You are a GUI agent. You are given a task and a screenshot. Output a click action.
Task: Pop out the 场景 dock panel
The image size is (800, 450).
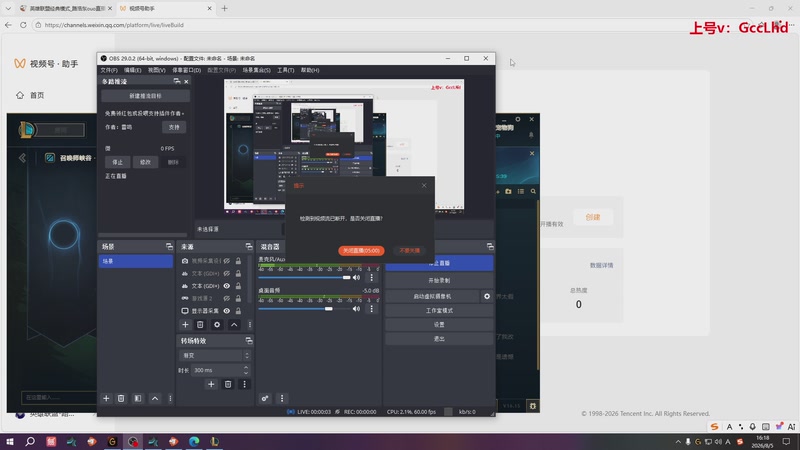169,246
